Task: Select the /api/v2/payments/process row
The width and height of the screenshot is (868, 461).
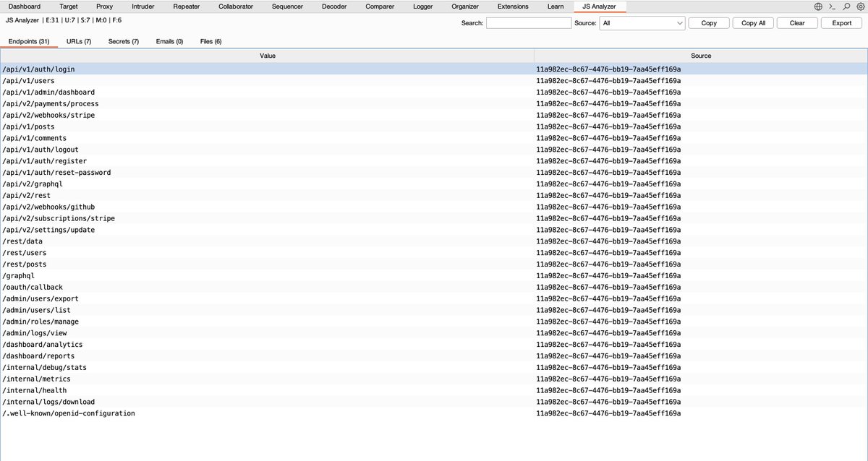Action: click(x=434, y=103)
